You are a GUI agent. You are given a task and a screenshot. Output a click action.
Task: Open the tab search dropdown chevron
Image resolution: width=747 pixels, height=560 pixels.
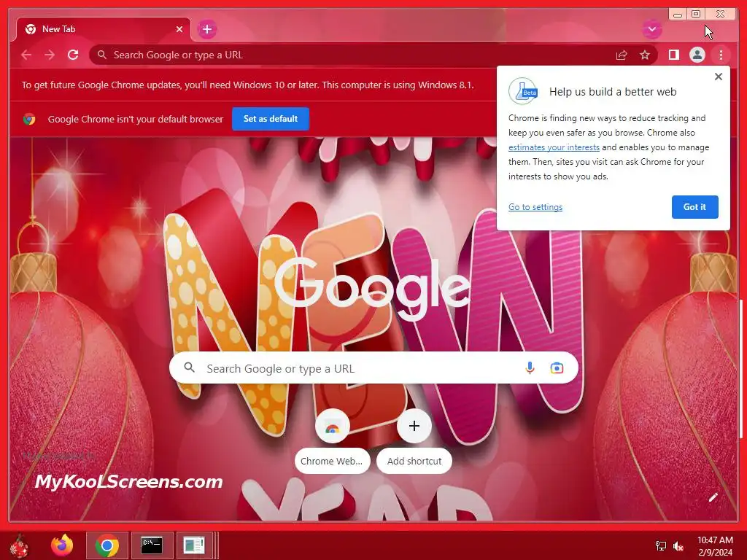point(651,29)
